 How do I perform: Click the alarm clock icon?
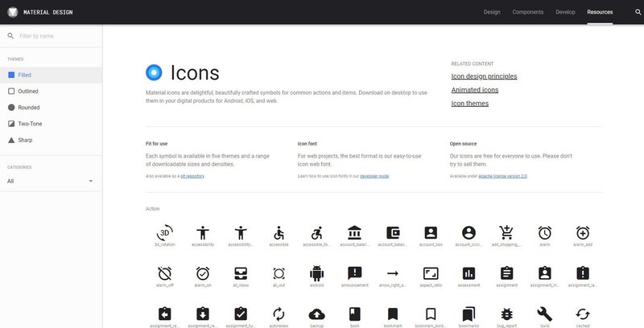point(545,233)
